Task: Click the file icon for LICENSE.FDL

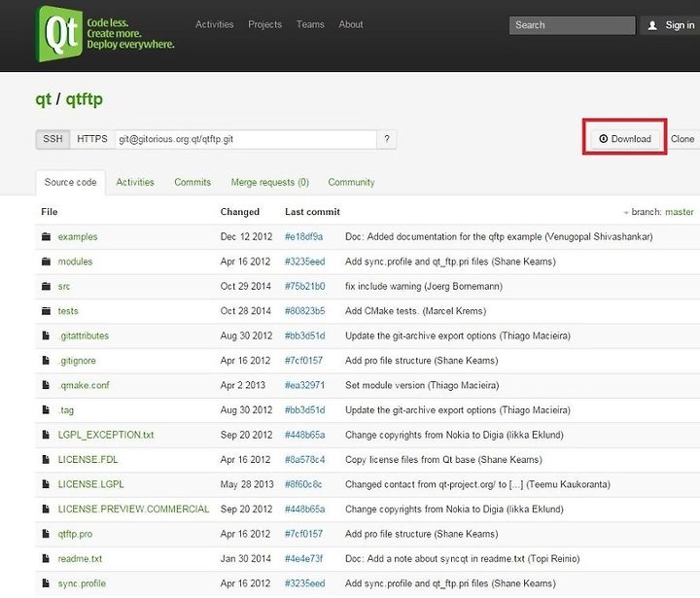Action: pos(46,459)
